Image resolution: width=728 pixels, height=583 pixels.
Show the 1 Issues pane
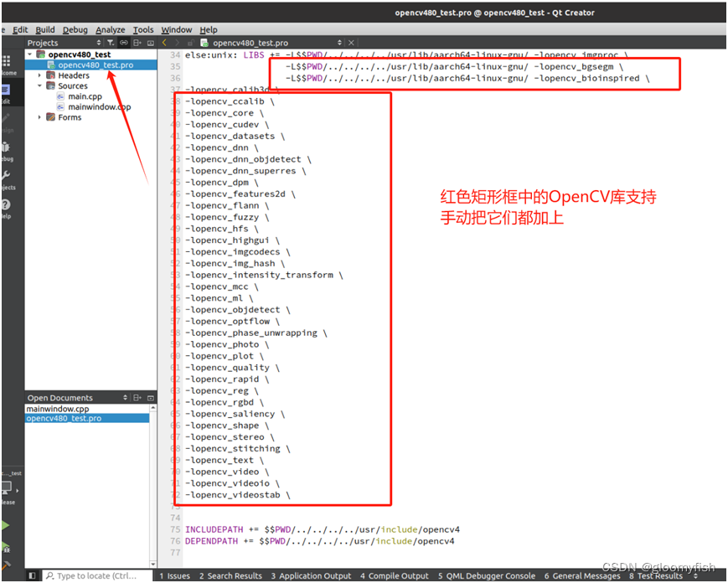[x=176, y=575]
